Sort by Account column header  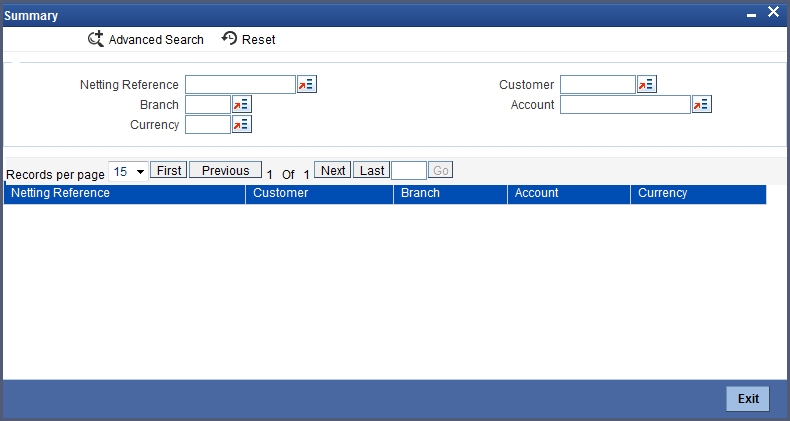569,193
